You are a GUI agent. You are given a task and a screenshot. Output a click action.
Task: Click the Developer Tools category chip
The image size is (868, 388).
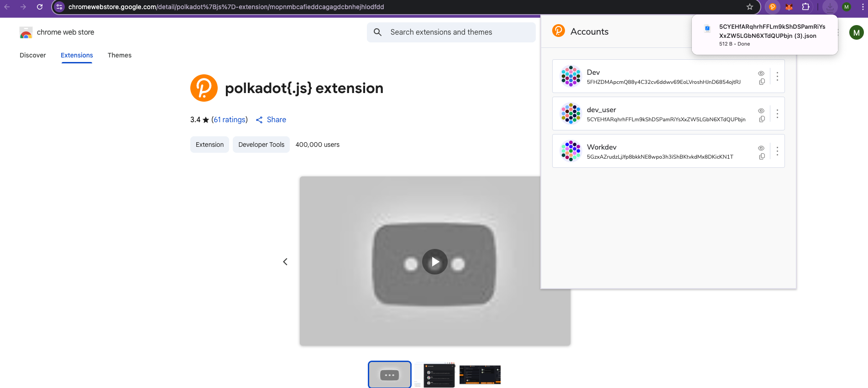(261, 145)
